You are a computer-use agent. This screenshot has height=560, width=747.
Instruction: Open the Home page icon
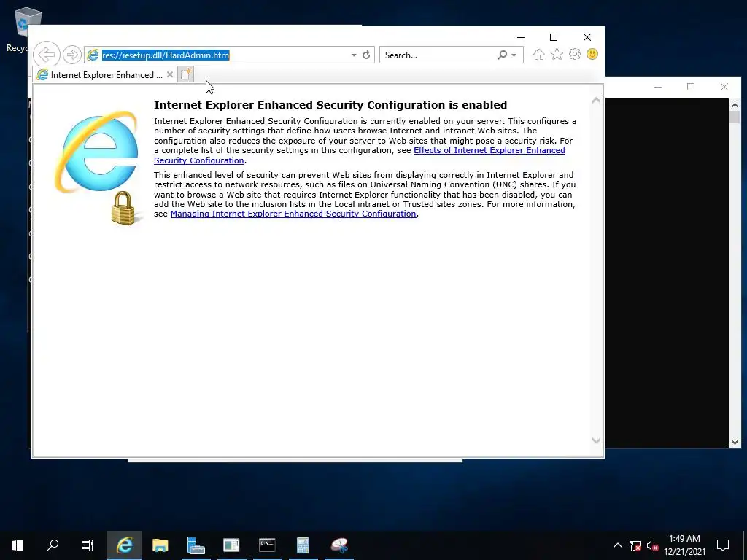tap(539, 54)
